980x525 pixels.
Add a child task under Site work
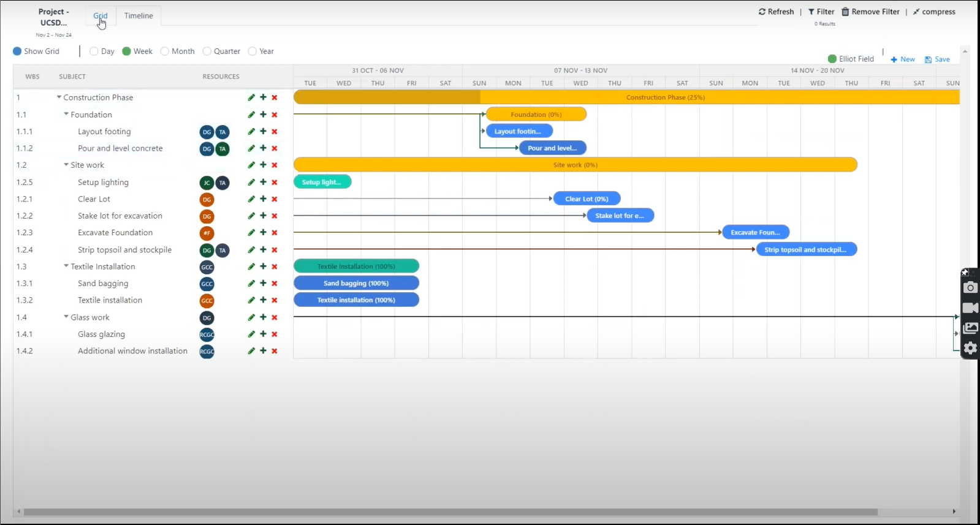(x=263, y=165)
